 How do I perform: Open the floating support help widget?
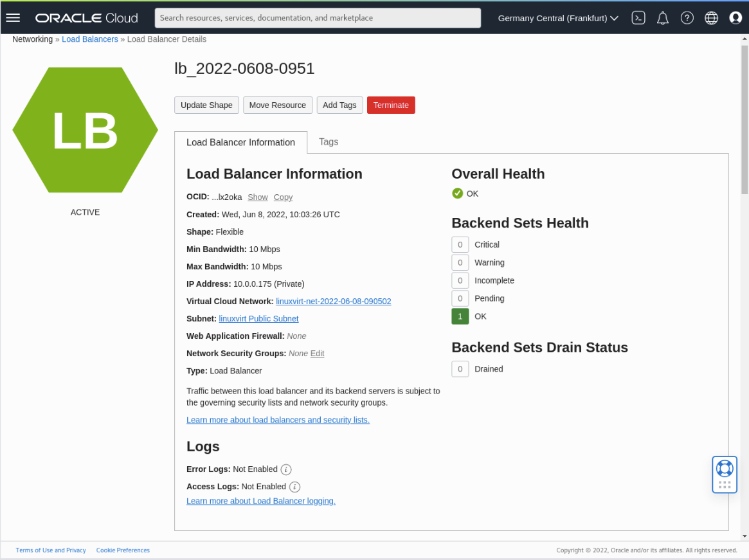click(725, 474)
